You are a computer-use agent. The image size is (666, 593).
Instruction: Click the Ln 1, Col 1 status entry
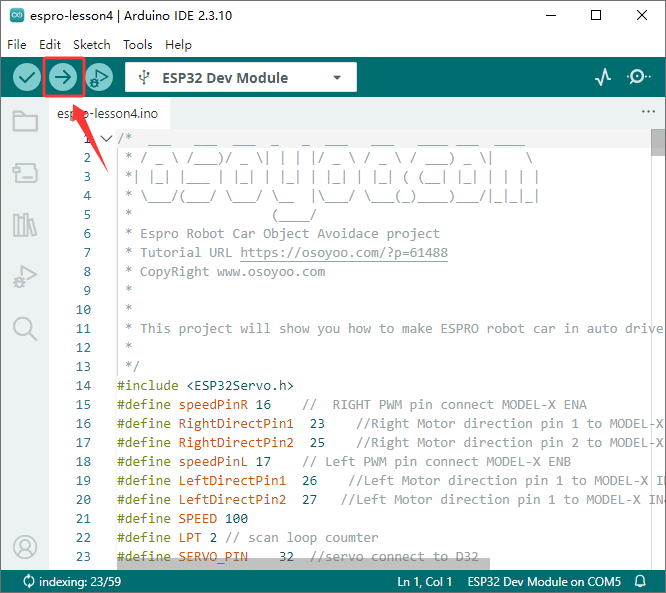[x=424, y=582]
